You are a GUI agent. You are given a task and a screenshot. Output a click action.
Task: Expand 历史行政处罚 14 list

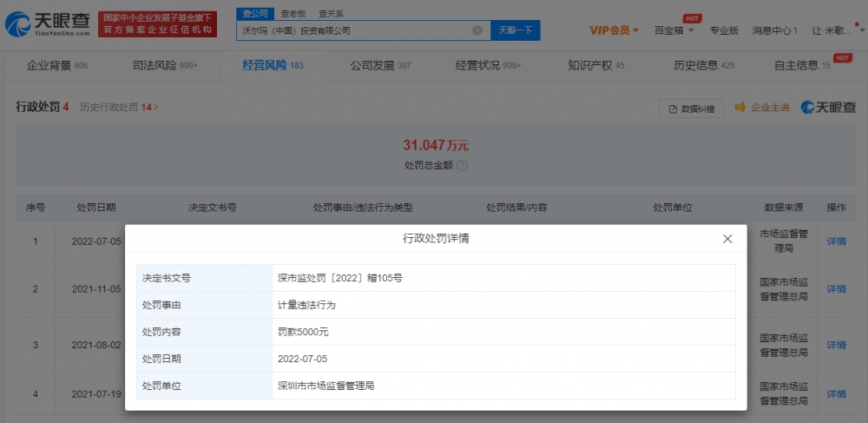coord(119,108)
